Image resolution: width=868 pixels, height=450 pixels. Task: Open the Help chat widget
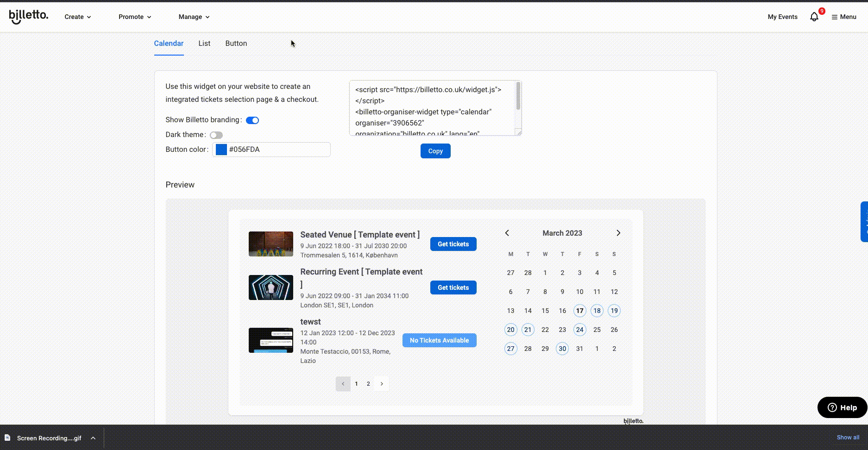tap(842, 407)
